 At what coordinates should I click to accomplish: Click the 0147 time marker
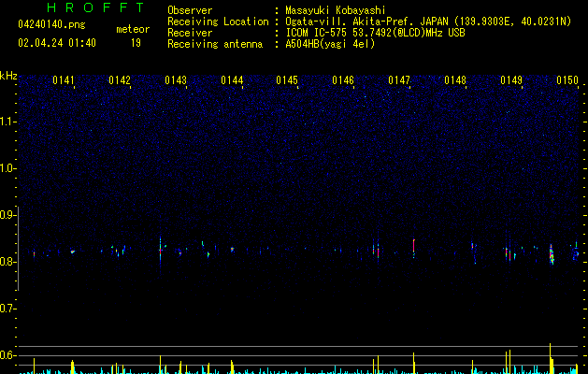point(399,80)
